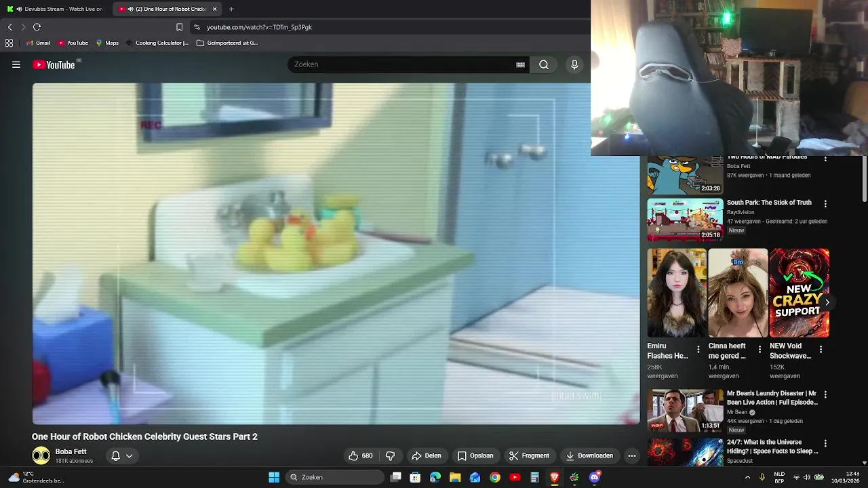Open options menu for South Park video
The width and height of the screenshot is (868, 488).
(825, 203)
